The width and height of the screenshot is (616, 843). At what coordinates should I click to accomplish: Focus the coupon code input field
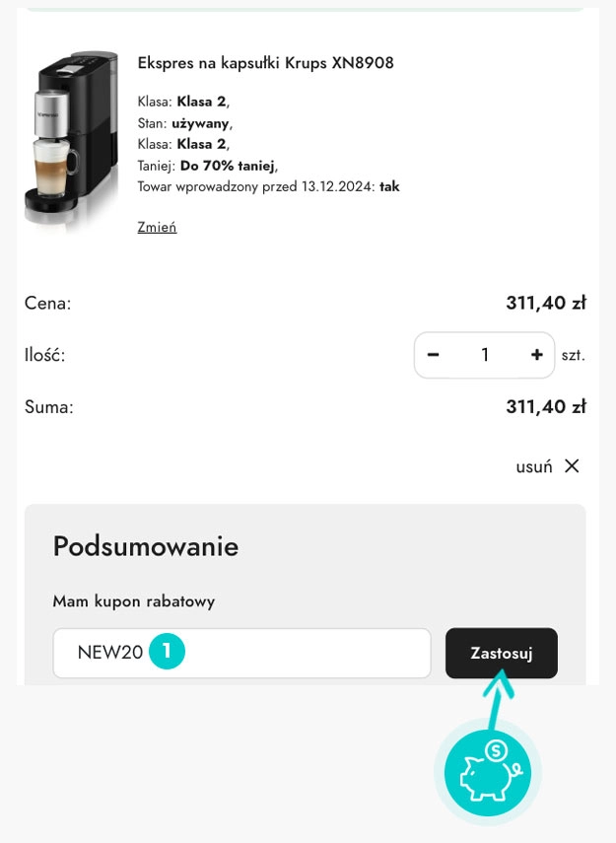tap(296, 653)
